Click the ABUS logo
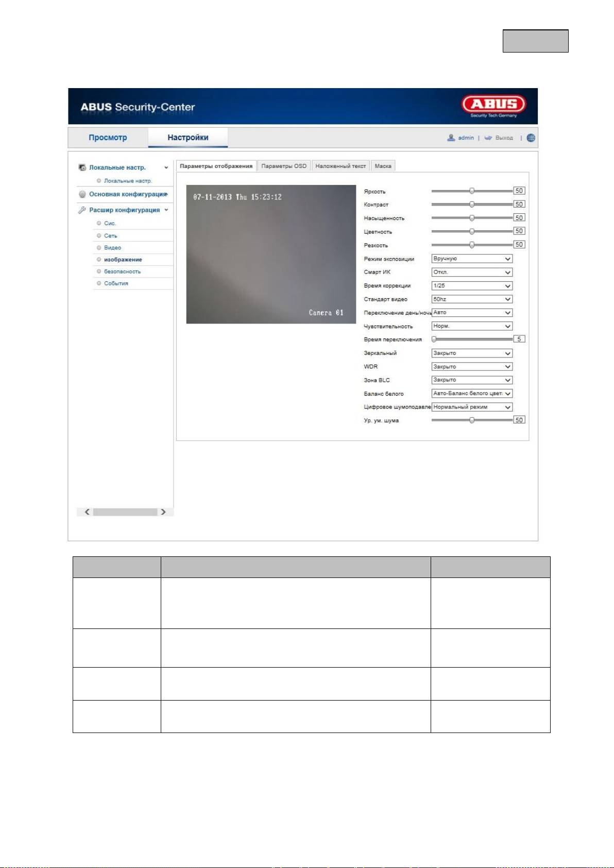 (493, 106)
